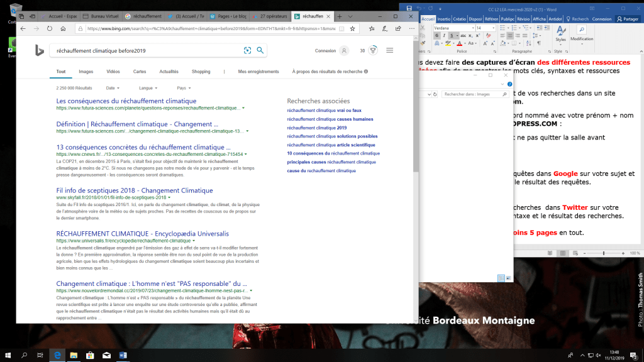Switch to the Images search tab
The image size is (644, 362).
[86, 72]
